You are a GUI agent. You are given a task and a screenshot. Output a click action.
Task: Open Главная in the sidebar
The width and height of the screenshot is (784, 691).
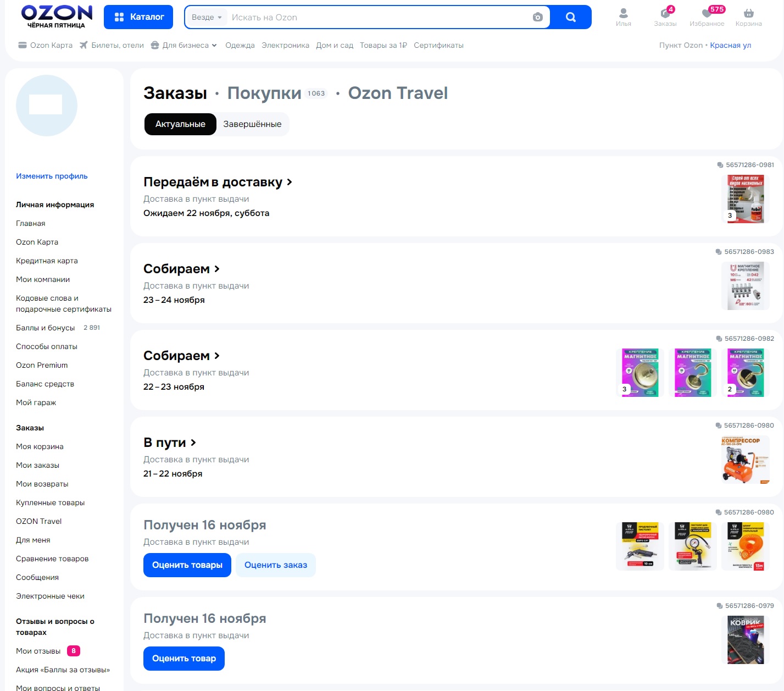[31, 223]
